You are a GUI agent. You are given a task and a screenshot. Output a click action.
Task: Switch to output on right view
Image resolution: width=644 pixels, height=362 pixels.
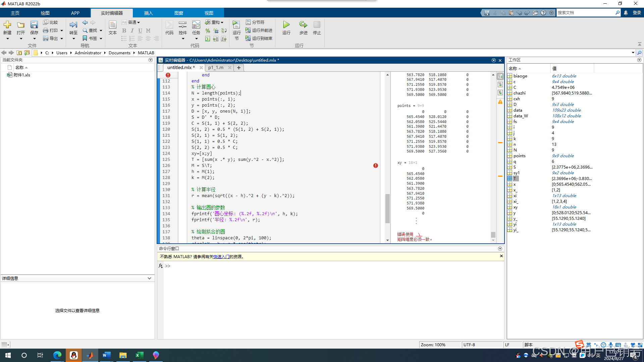(500, 77)
